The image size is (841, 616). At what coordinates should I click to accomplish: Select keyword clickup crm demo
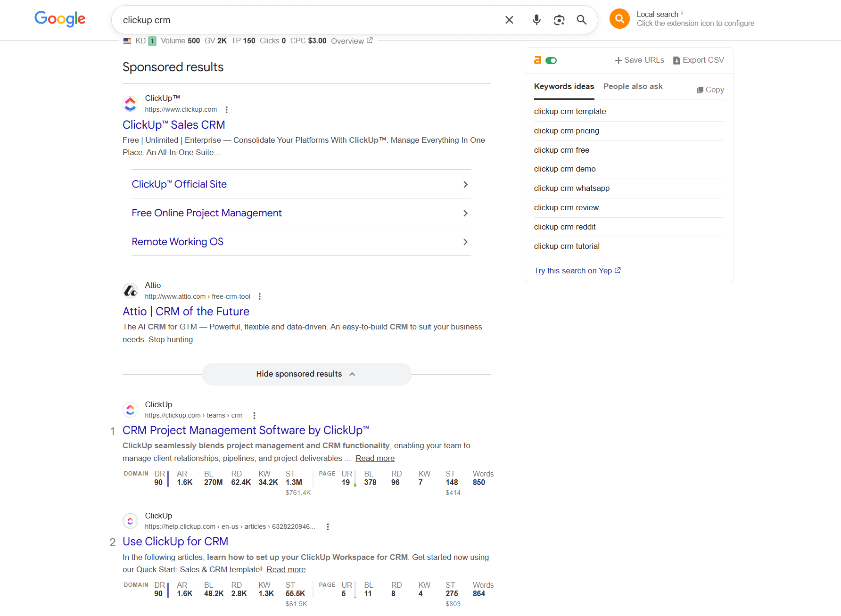(x=565, y=169)
